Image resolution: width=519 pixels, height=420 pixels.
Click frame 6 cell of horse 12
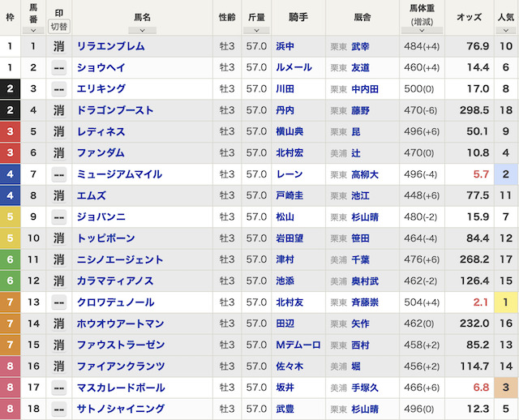tap(10, 281)
